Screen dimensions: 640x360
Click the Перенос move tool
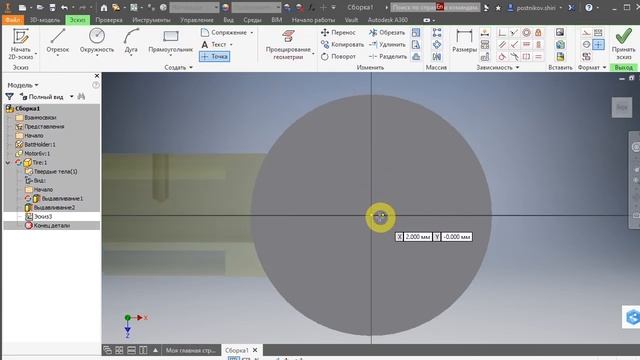point(338,32)
